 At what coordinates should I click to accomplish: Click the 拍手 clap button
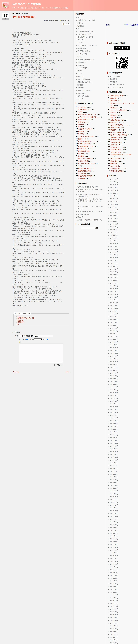(x=66, y=24)
